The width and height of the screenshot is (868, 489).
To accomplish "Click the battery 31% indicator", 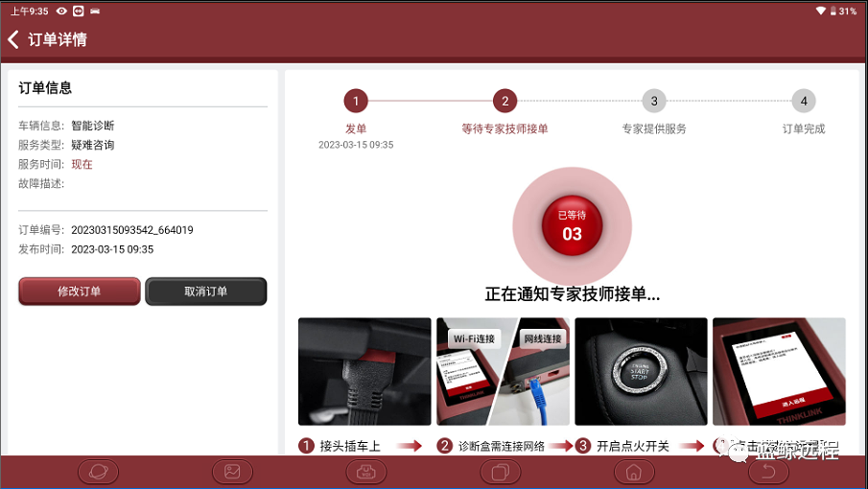I will click(x=843, y=12).
